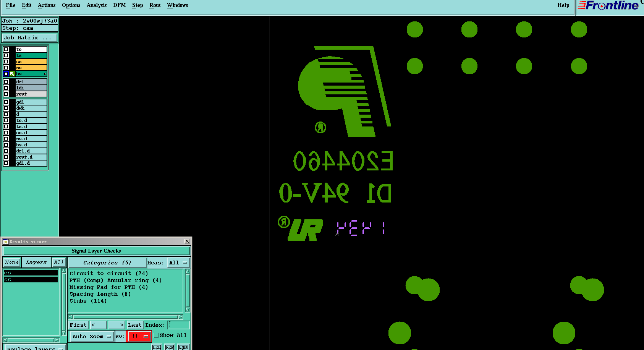Click the down arrow of categories list scrollbar

(x=188, y=309)
